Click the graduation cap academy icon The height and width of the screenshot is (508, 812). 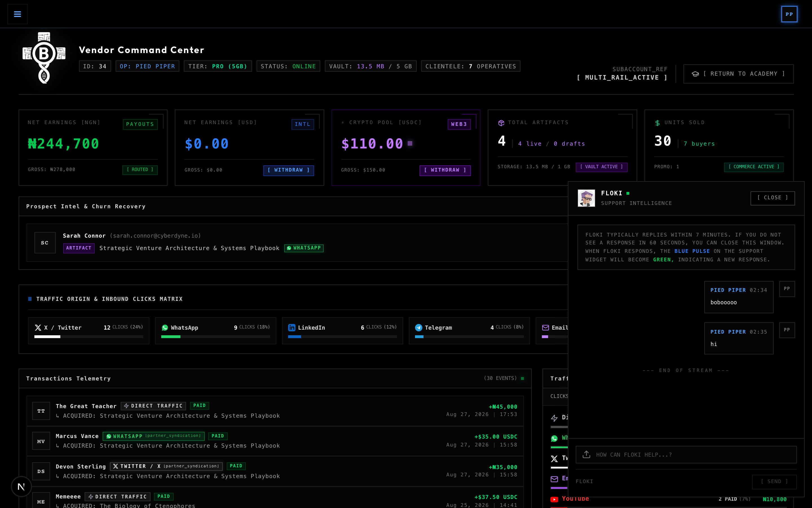[695, 74]
